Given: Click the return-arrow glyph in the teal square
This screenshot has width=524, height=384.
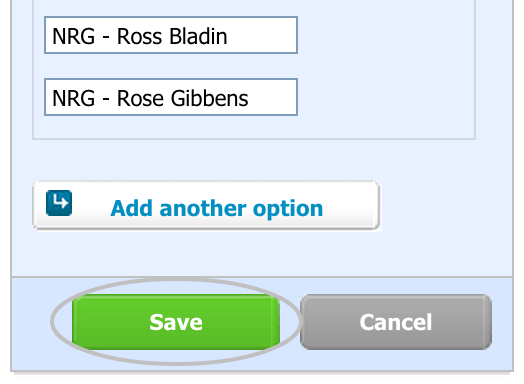Looking at the screenshot, I should click(x=60, y=202).
